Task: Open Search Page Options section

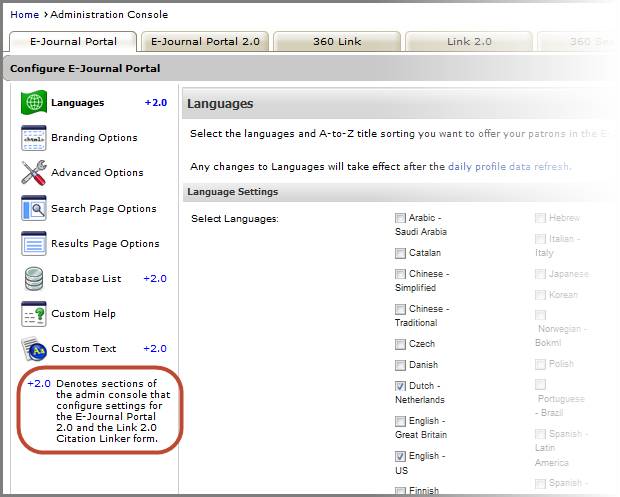Action: coord(104,208)
